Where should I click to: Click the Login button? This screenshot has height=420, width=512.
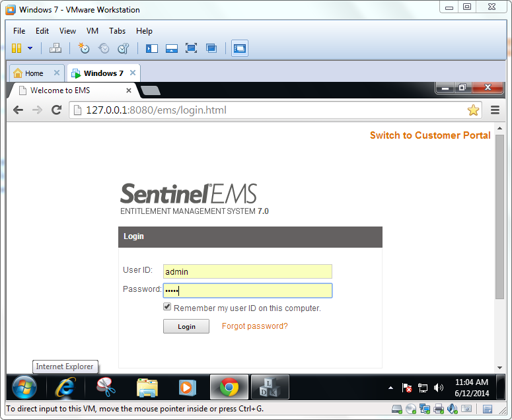[x=186, y=326]
